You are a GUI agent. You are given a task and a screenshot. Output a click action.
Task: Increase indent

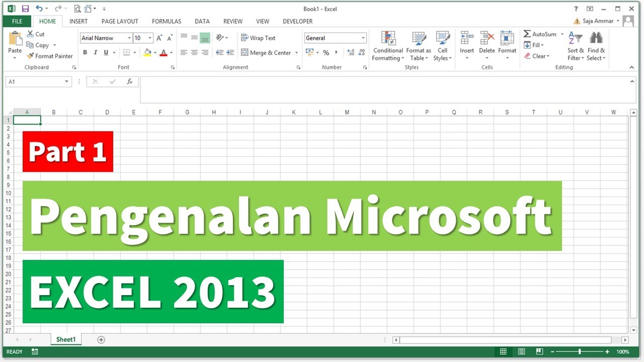(x=230, y=53)
